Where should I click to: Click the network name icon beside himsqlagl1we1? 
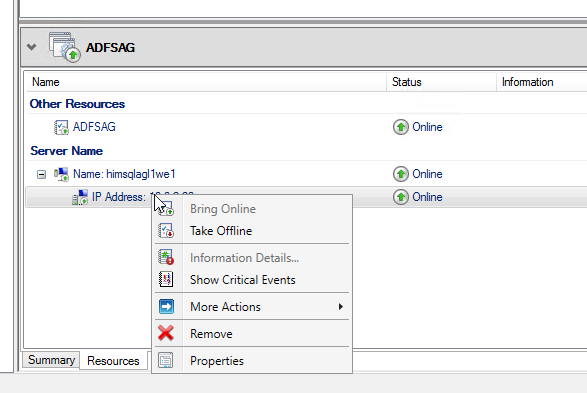61,174
